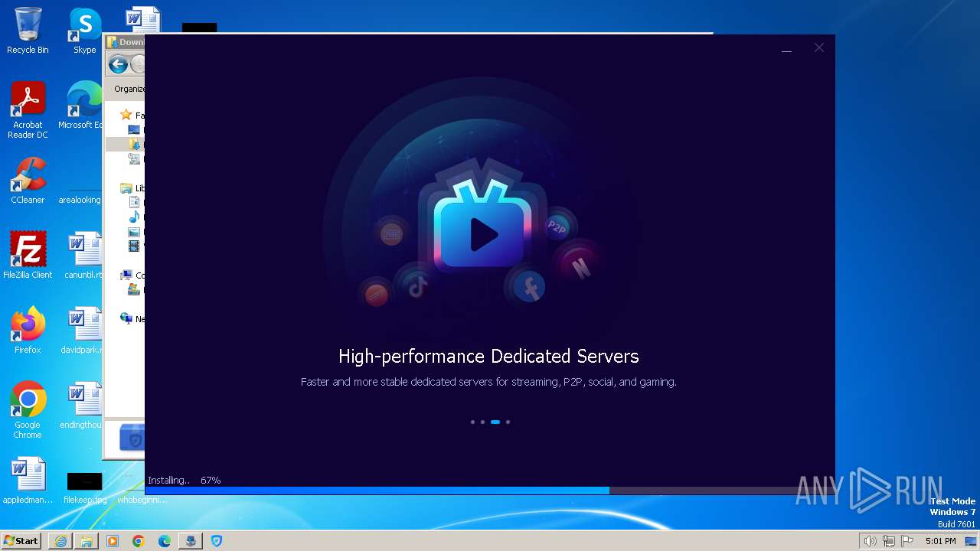The width and height of the screenshot is (980, 551).
Task: Select the Music library in Explorer
Action: tap(137, 217)
